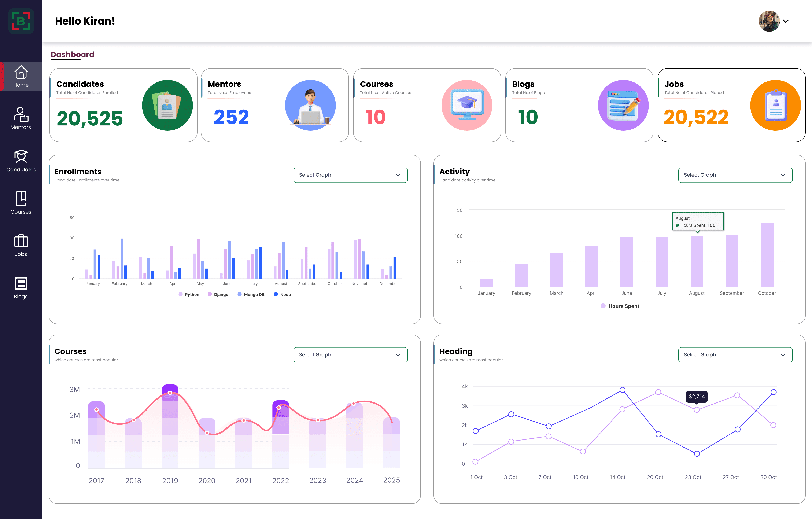Image resolution: width=812 pixels, height=519 pixels.
Task: Click the Blogs notepad pencil icon
Action: tap(623, 105)
